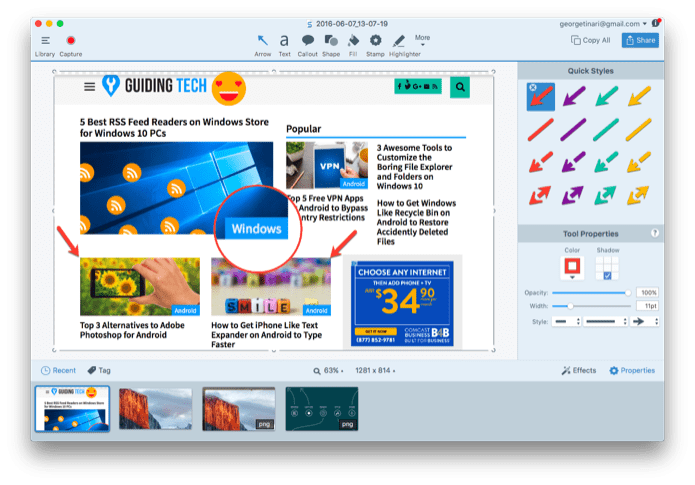Click the Opacity 100% value field
The height and width of the screenshot is (485, 695).
(647, 293)
